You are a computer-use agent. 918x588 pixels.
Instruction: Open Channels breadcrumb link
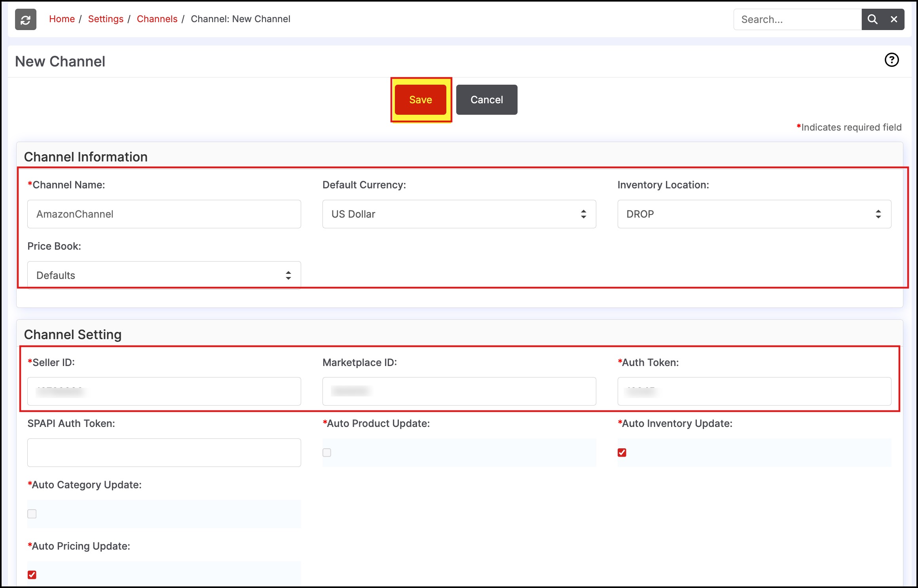(157, 19)
